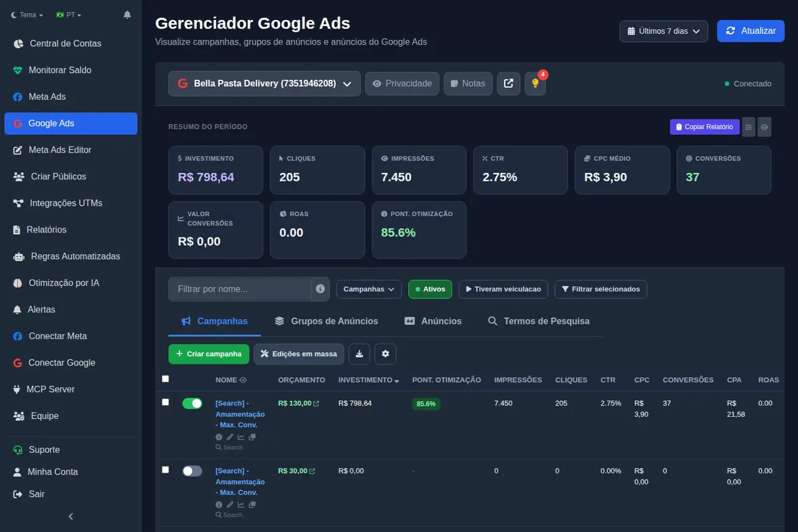Viewport: 798px width, 532px height.
Task: Toggle the Tiveram veiculacao filter
Action: tap(503, 289)
